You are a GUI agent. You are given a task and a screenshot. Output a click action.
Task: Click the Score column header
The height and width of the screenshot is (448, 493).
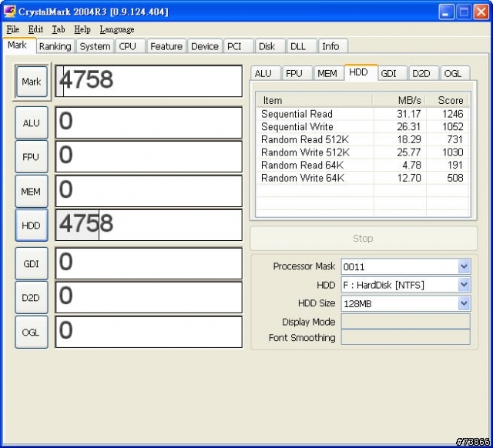447,100
